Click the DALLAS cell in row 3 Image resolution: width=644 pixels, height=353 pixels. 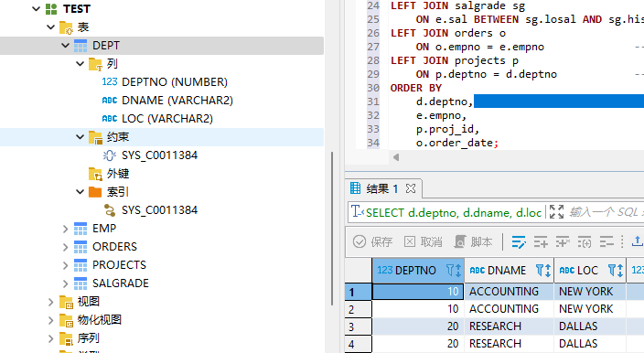(590, 326)
